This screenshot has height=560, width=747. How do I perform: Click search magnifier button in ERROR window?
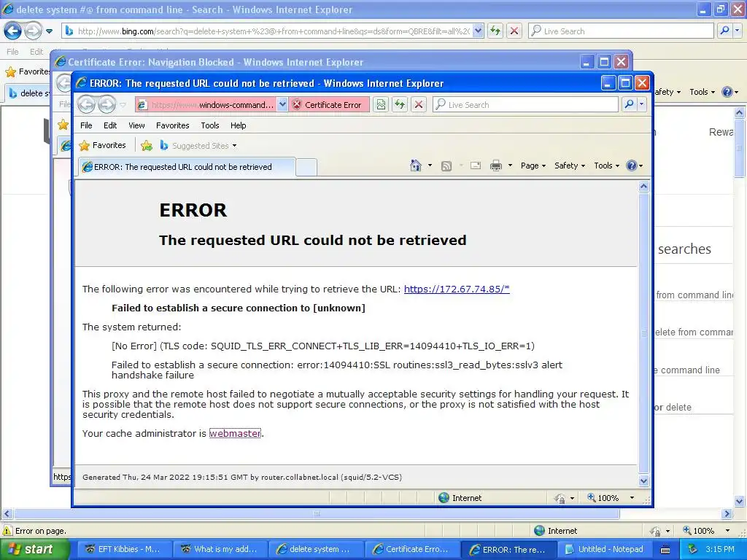pyautogui.click(x=630, y=104)
